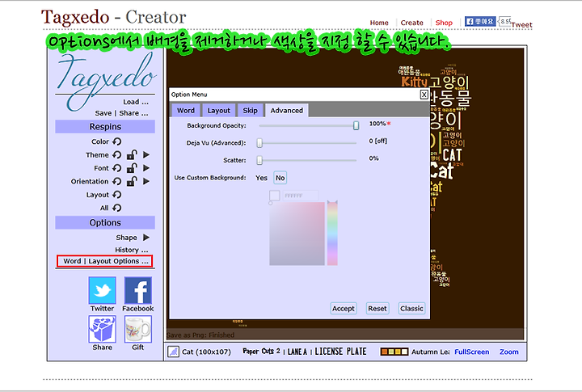Share on Facebook icon
The height and width of the screenshot is (392, 582).
click(x=137, y=290)
